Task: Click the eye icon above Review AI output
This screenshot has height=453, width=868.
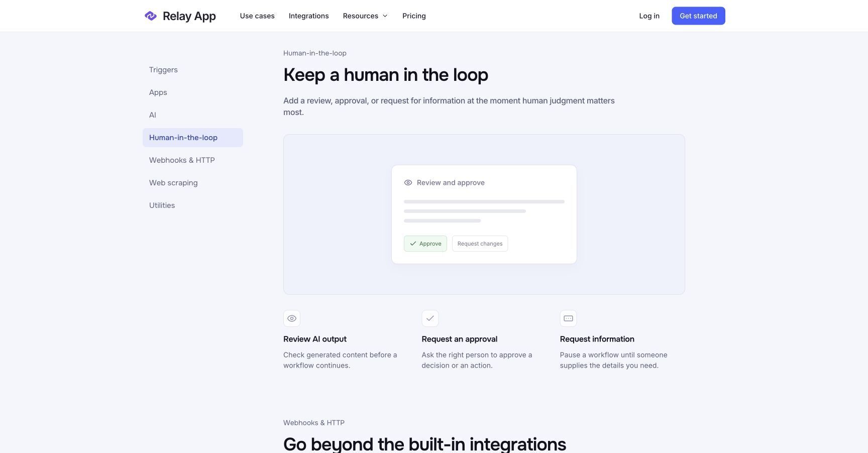Action: point(292,318)
